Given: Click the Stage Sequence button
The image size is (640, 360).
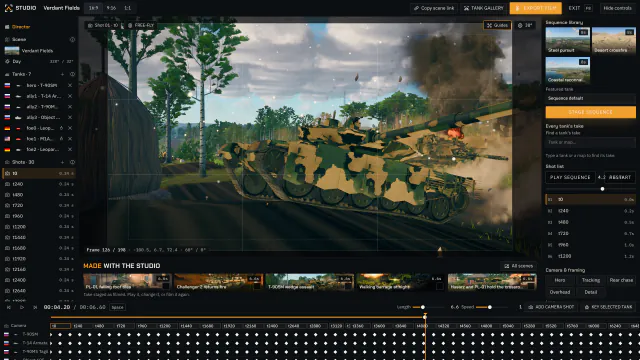Looking at the screenshot, I should pos(590,112).
